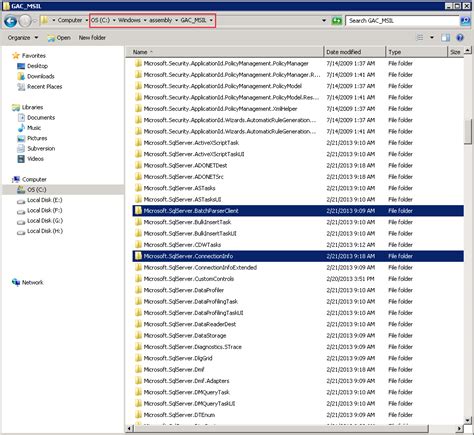The width and height of the screenshot is (474, 435).
Task: Click the New folder button
Action: 92,38
